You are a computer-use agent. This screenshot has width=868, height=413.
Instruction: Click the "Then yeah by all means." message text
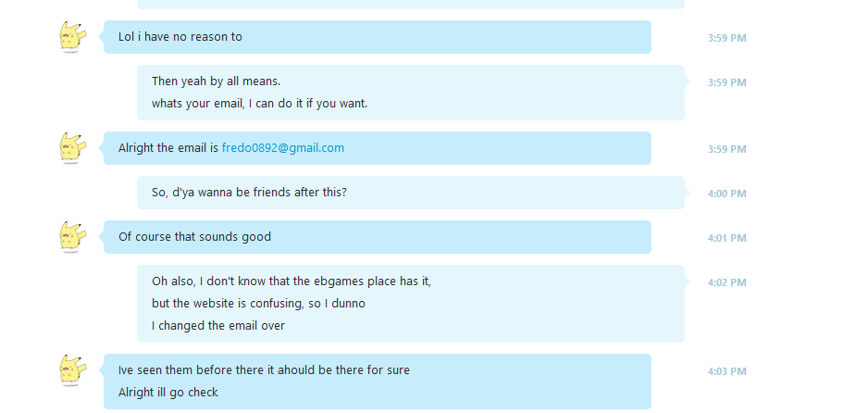click(216, 81)
